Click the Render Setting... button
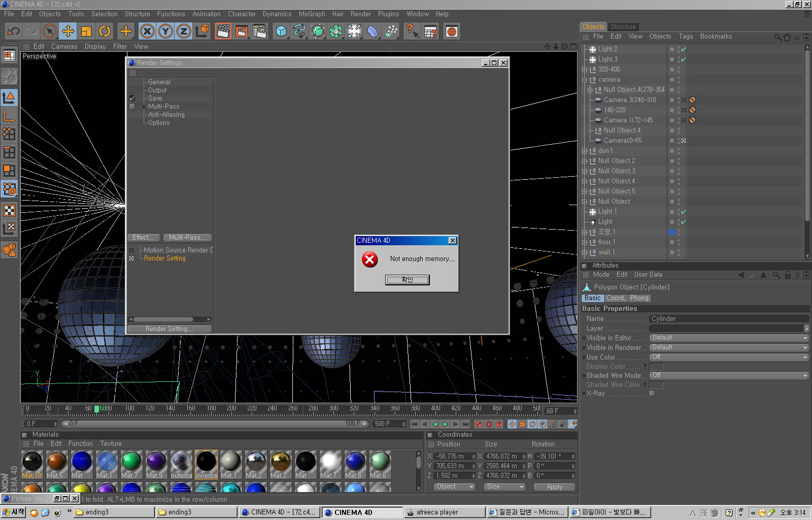 pyautogui.click(x=170, y=329)
